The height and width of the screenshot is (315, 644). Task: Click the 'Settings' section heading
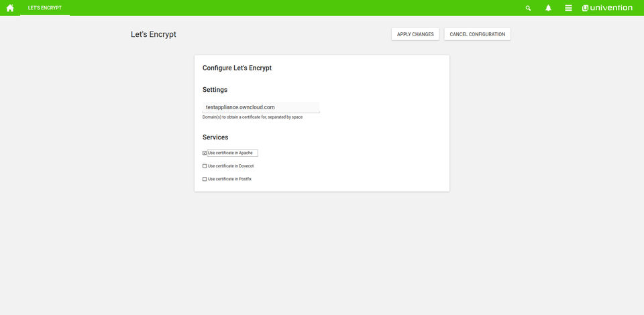tap(215, 90)
